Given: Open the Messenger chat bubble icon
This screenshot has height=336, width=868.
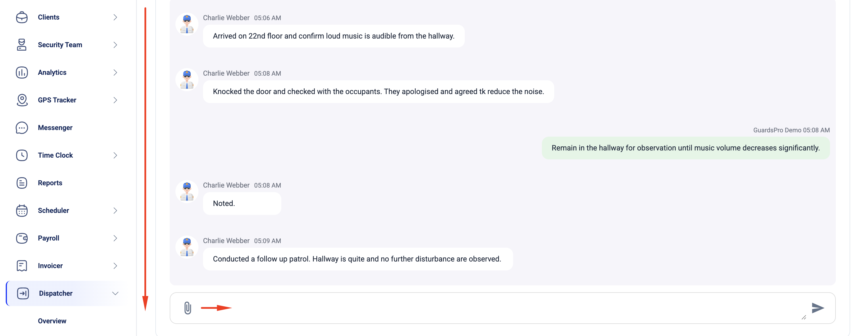Looking at the screenshot, I should [22, 128].
